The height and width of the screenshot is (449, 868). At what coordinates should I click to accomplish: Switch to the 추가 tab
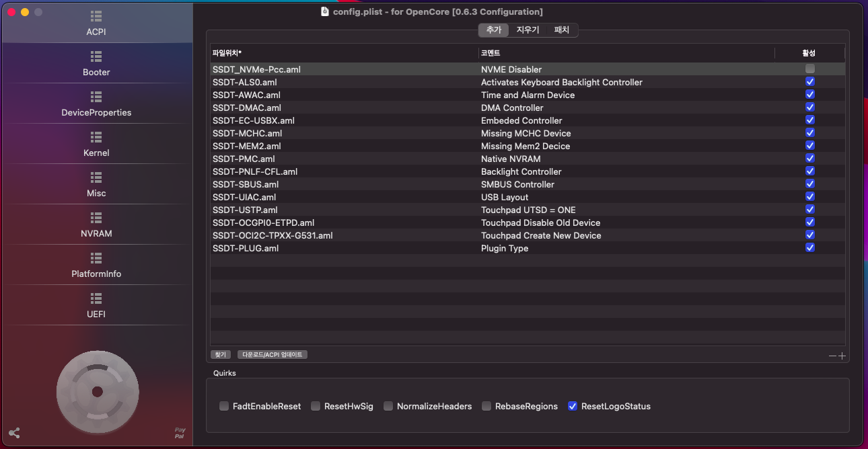(494, 30)
